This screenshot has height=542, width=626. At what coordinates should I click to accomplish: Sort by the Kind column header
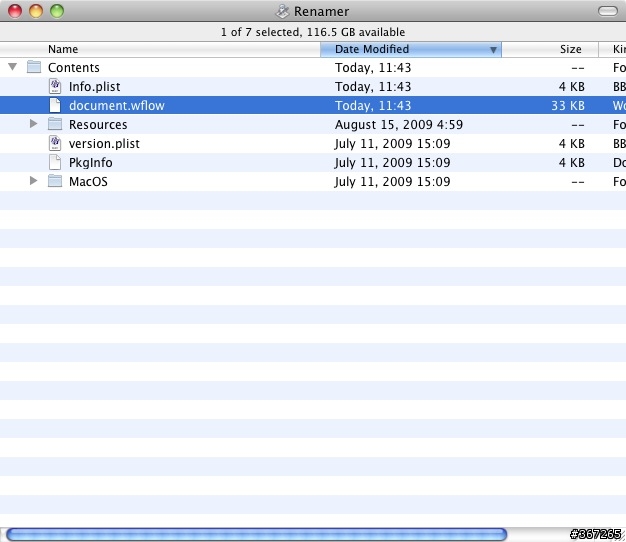point(612,49)
